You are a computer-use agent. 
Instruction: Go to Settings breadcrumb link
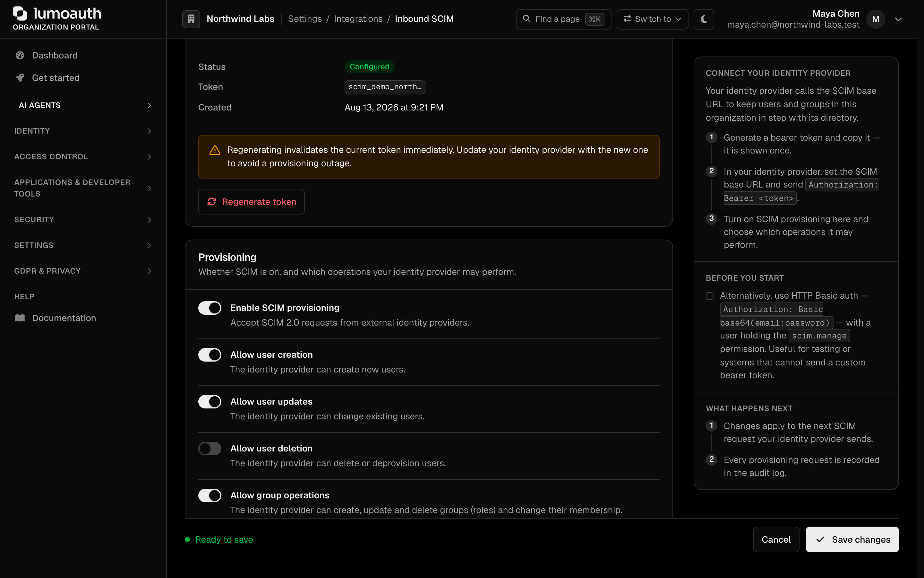click(305, 19)
